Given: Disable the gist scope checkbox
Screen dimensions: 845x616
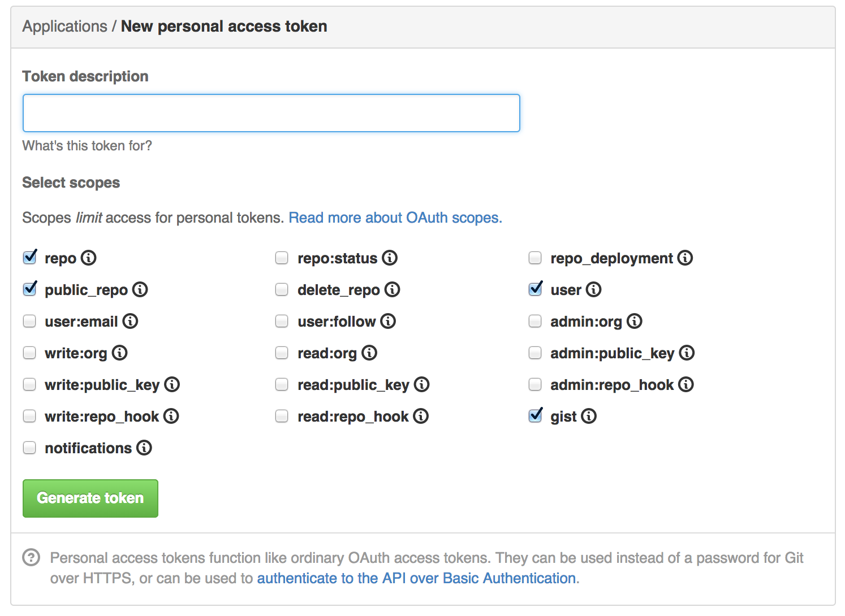Looking at the screenshot, I should tap(535, 416).
